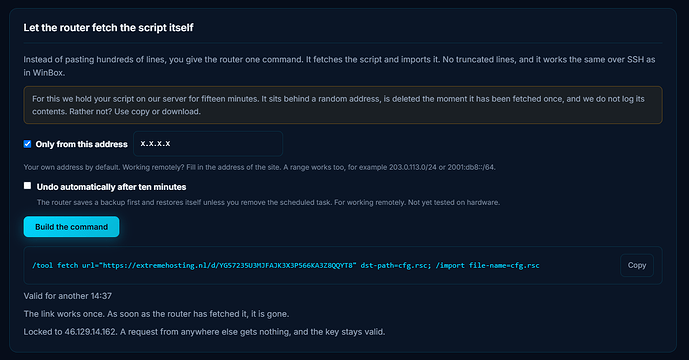Uncheck the 'Only from this address' checkbox
689x360 pixels.
point(27,144)
